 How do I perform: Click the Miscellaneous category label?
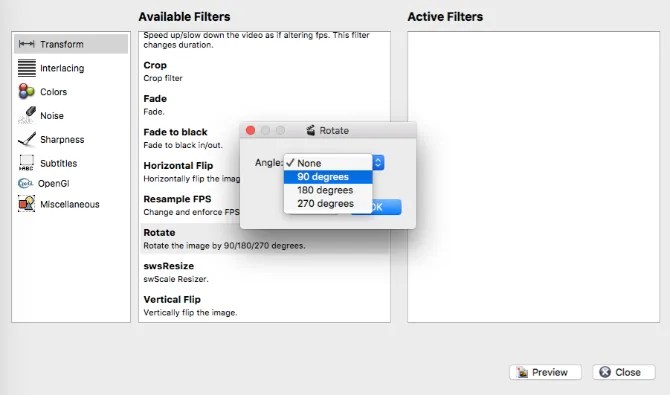pos(70,204)
